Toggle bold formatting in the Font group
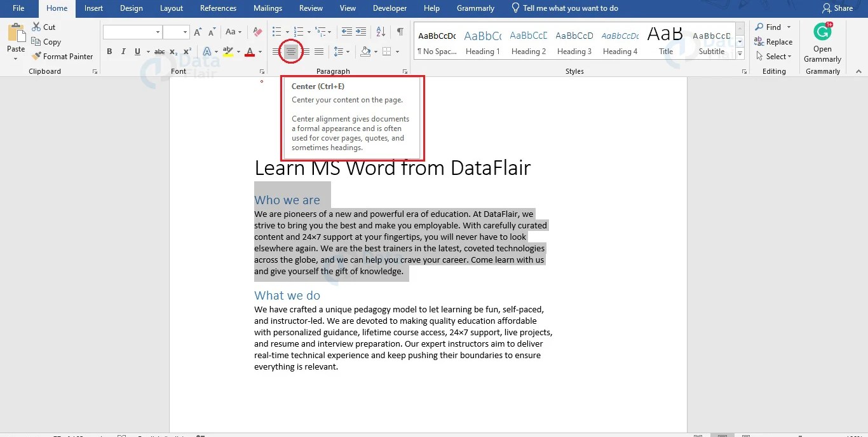 tap(109, 51)
